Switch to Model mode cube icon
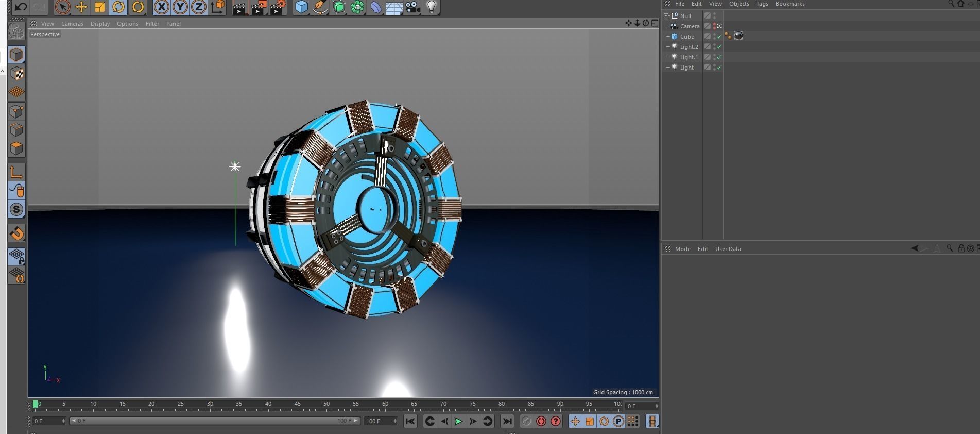Image resolution: width=980 pixels, height=434 pixels. tap(16, 55)
